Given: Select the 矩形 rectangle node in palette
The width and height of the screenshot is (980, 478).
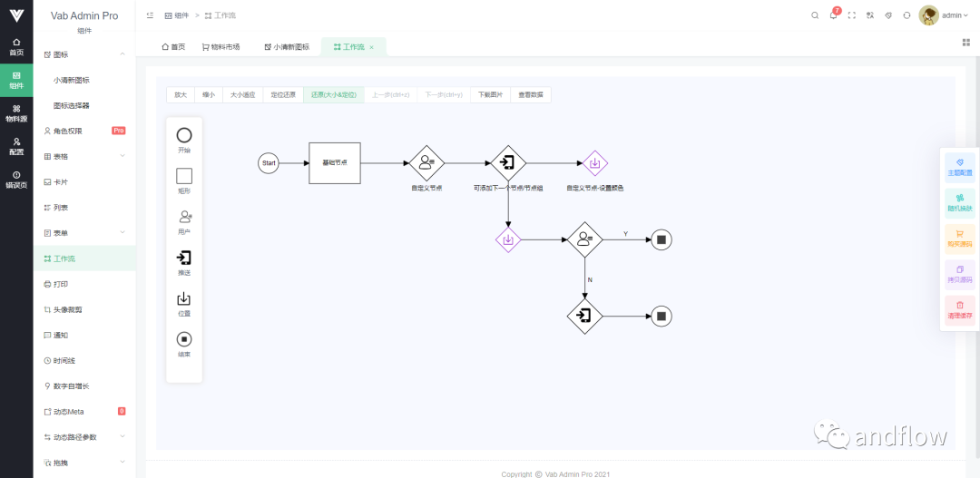Looking at the screenshot, I should tap(184, 176).
